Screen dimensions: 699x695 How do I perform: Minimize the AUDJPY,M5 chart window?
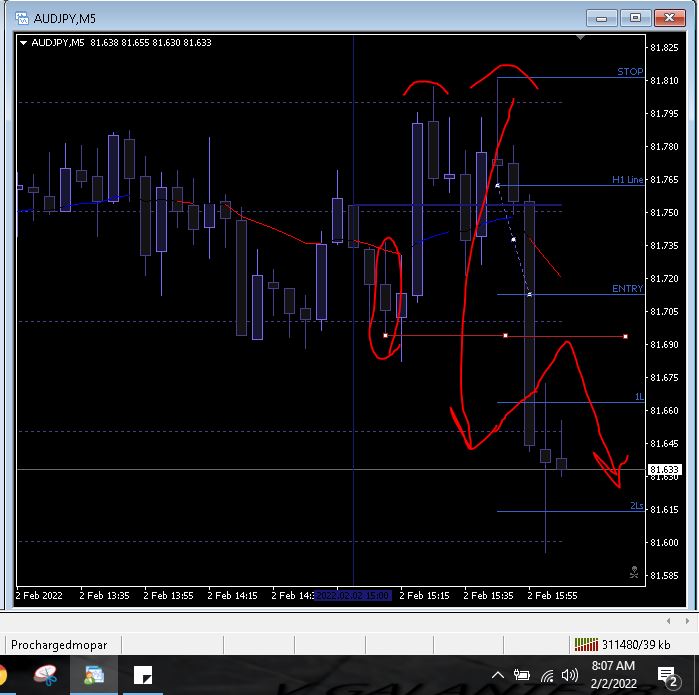tap(601, 18)
